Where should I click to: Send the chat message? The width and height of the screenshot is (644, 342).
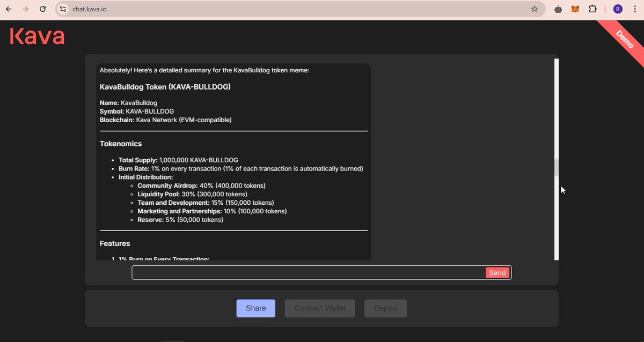tap(497, 273)
